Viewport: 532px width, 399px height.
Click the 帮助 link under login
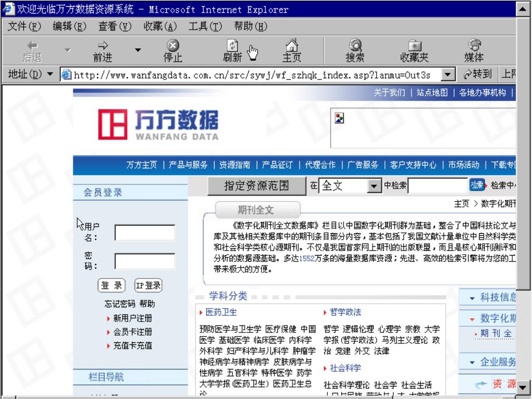[x=147, y=303]
